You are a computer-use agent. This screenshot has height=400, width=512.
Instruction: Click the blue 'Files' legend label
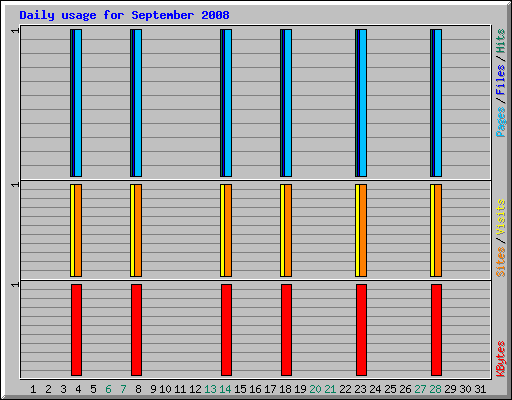point(501,79)
